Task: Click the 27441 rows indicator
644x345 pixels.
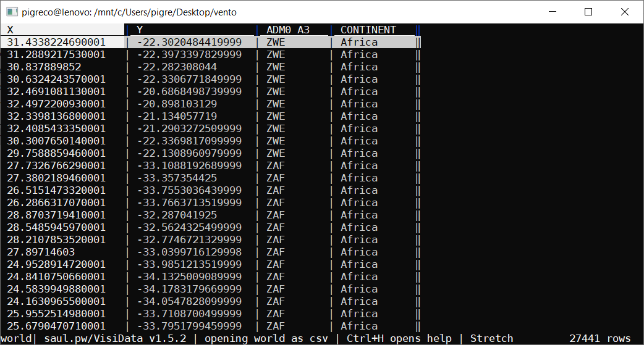Action: (x=600, y=338)
